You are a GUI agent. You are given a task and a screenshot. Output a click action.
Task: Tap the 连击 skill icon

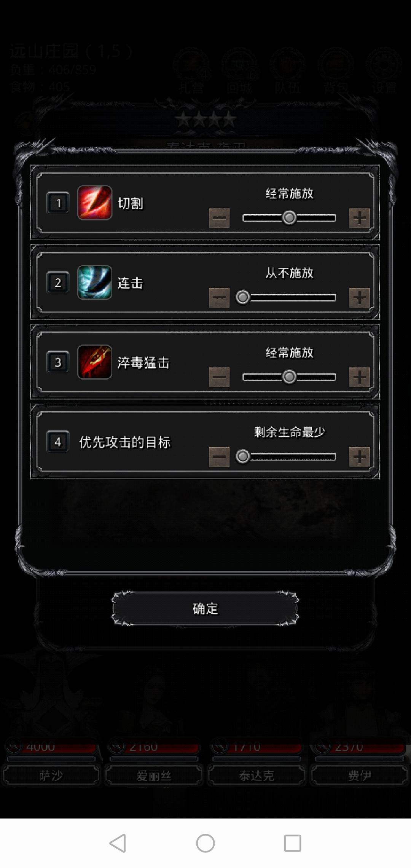pyautogui.click(x=94, y=282)
